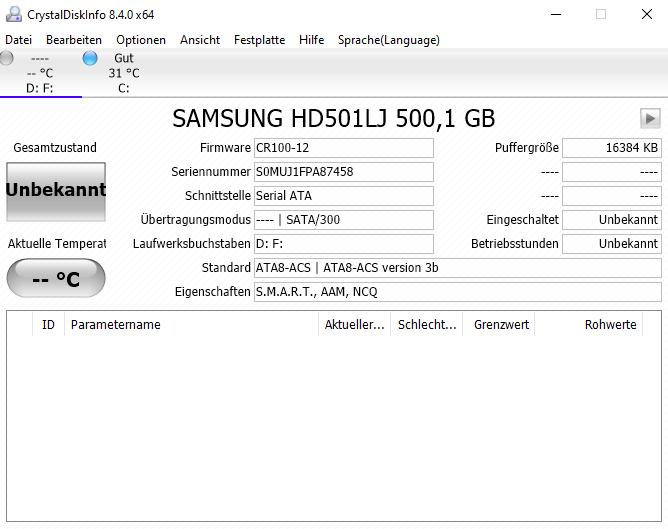
Task: Click the Standard field ATA8-ACS version 3b
Action: tap(458, 268)
